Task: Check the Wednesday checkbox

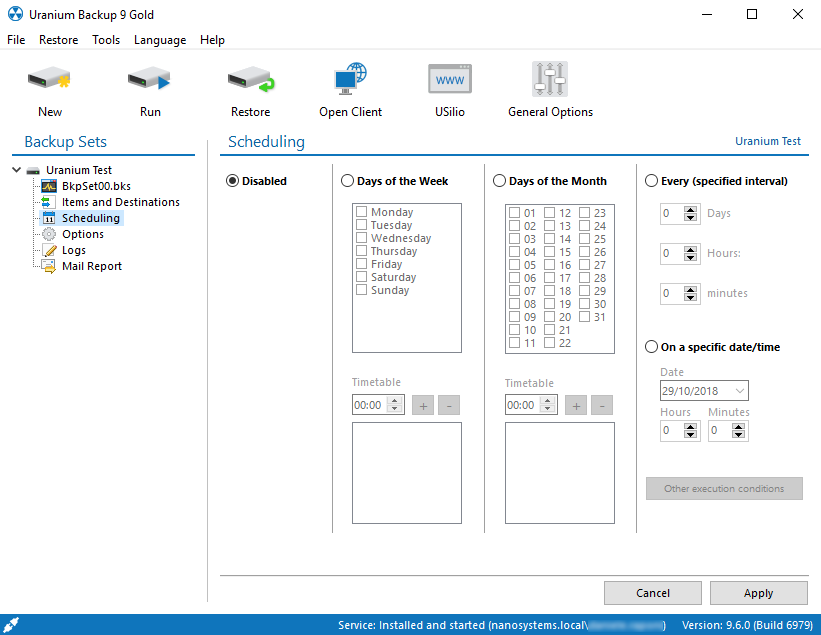Action: 361,238
